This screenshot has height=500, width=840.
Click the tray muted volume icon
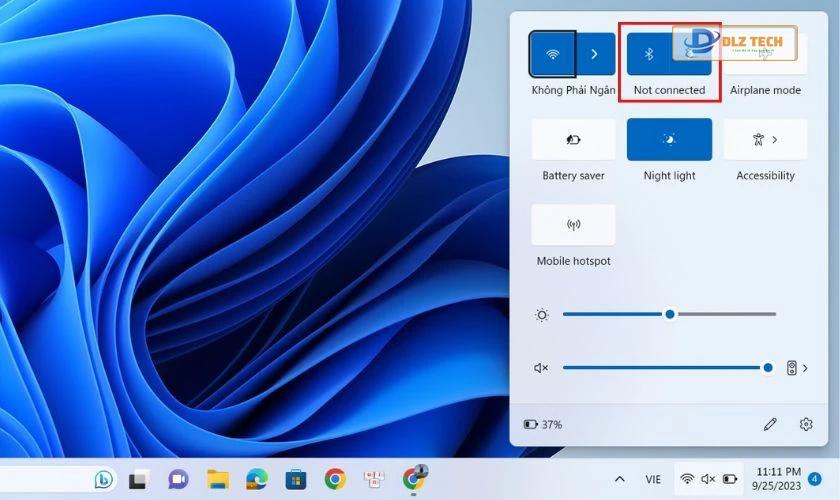(708, 479)
